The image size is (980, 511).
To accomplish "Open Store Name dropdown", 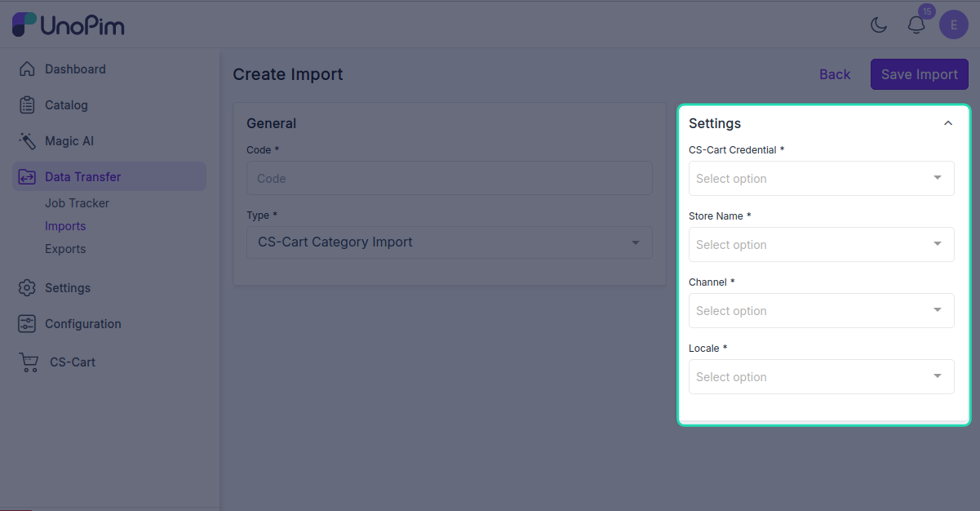I will 822,244.
